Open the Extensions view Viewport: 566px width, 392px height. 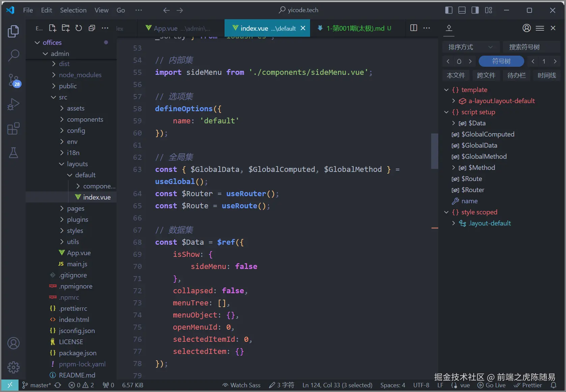13,128
